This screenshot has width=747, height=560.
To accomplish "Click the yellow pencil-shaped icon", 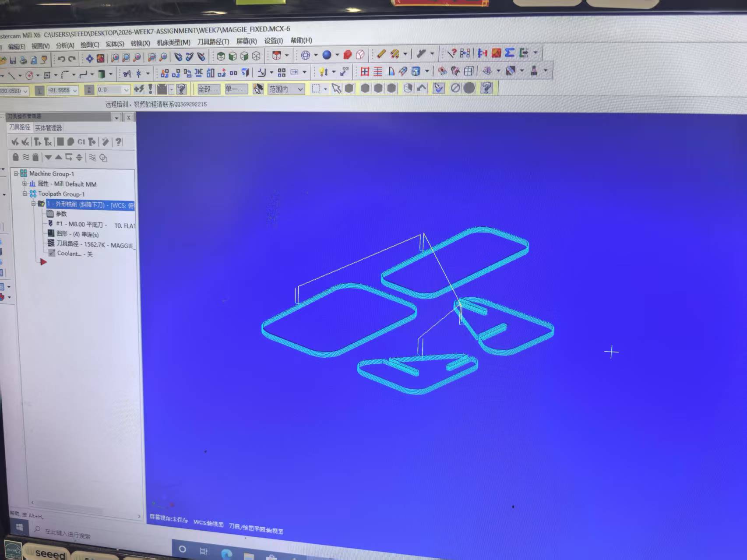I will (x=381, y=54).
